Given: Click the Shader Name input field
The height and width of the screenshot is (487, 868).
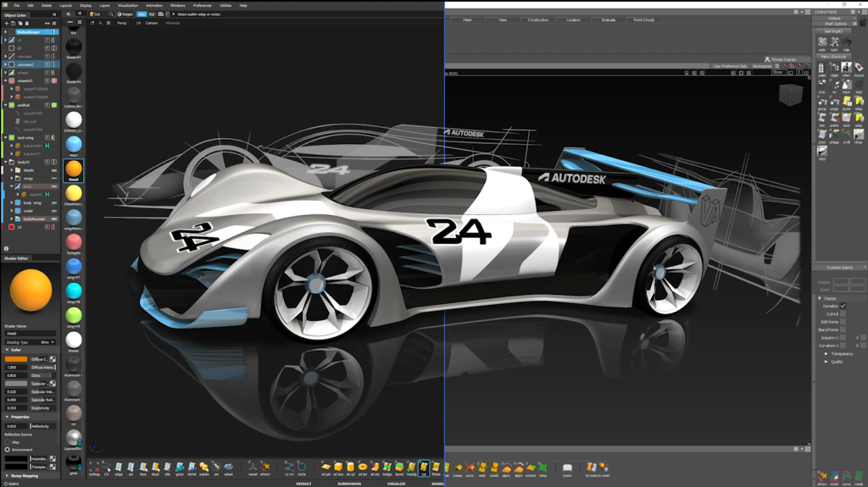Looking at the screenshot, I should [x=31, y=334].
